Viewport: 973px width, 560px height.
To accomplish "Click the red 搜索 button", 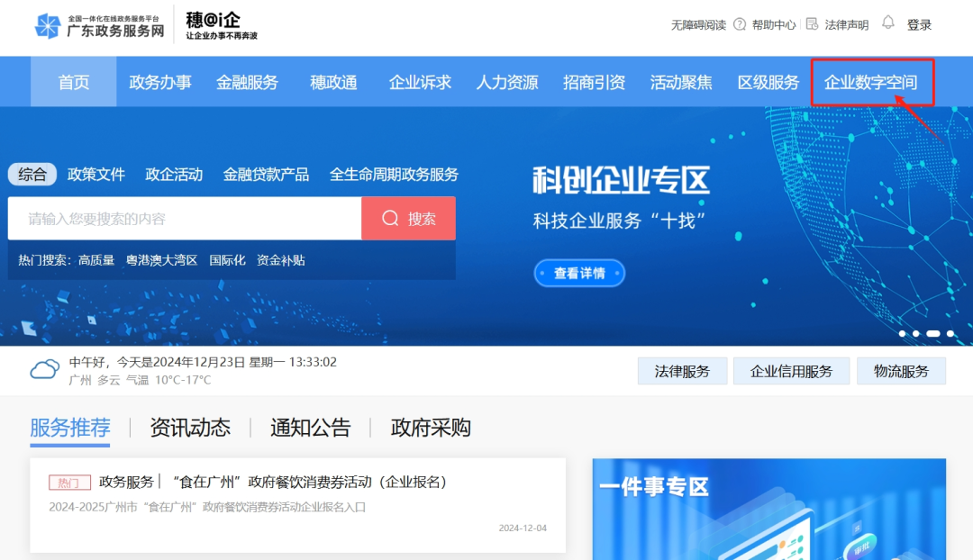I will (408, 218).
